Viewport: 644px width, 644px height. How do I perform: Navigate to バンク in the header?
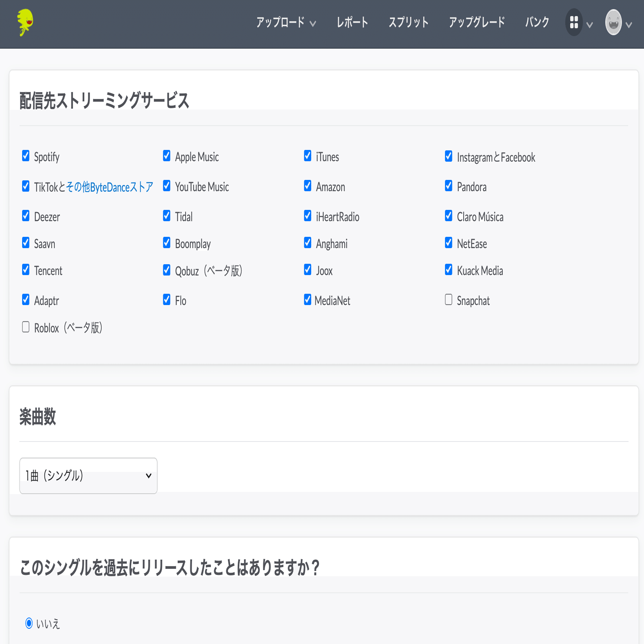pyautogui.click(x=537, y=22)
